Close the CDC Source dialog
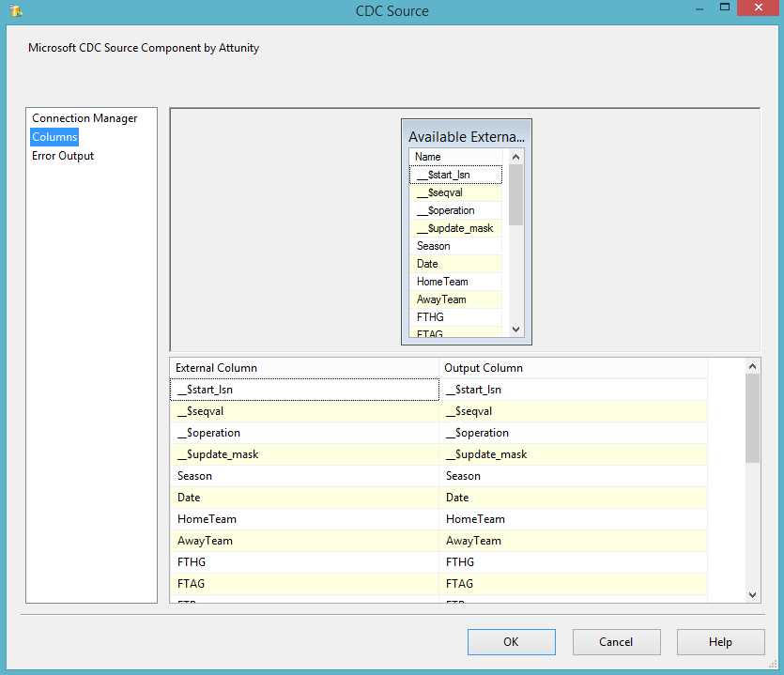This screenshot has height=675, width=784. click(x=758, y=8)
